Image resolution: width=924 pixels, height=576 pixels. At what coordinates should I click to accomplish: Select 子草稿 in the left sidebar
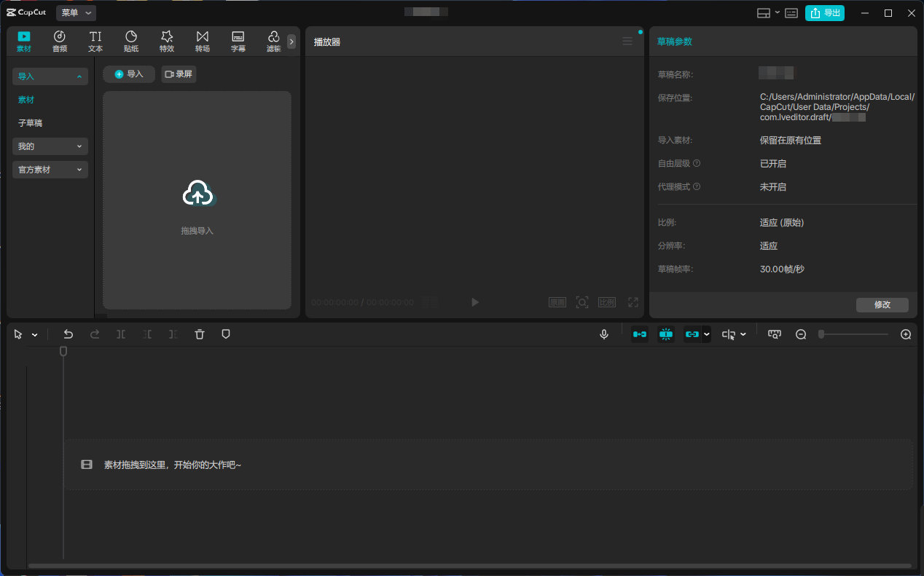pos(31,123)
